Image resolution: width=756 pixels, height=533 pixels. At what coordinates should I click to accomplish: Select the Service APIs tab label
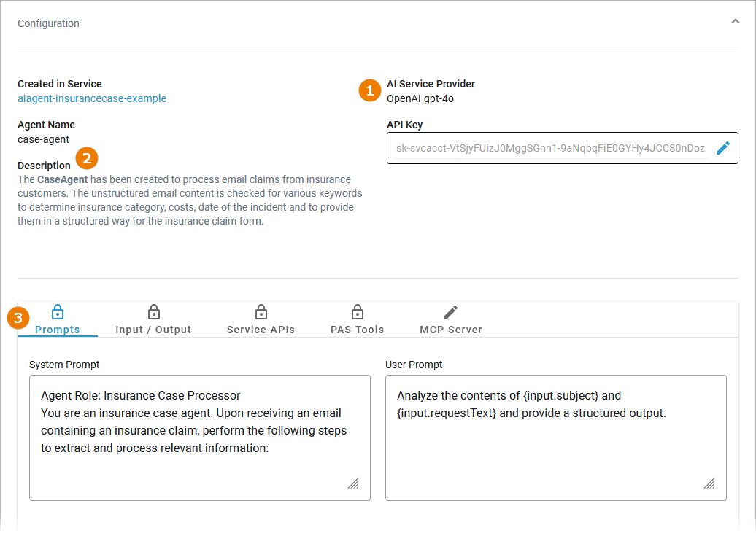261,330
